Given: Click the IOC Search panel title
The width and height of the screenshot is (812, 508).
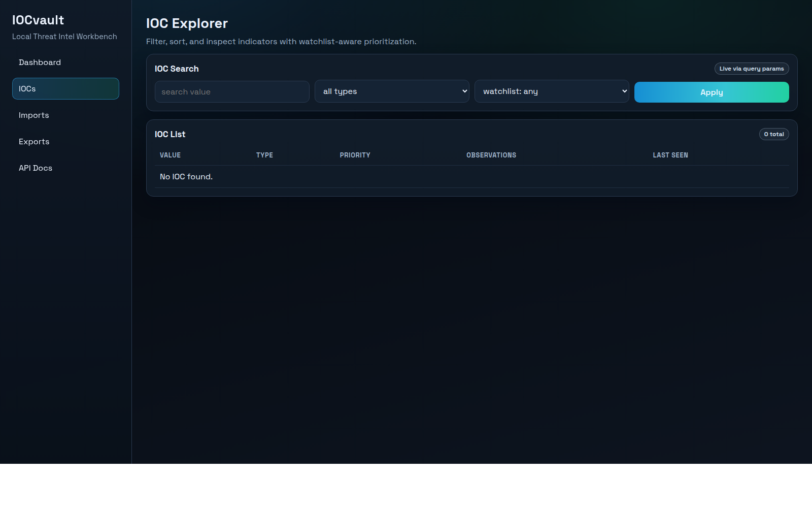Looking at the screenshot, I should 177,69.
